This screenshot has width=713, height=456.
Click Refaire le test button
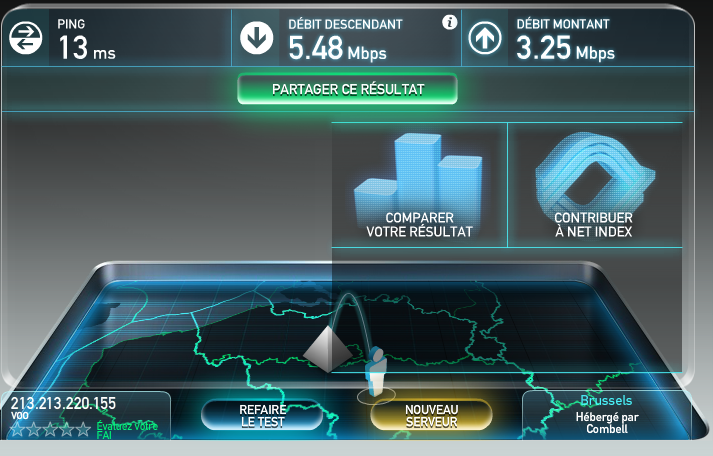[262, 416]
